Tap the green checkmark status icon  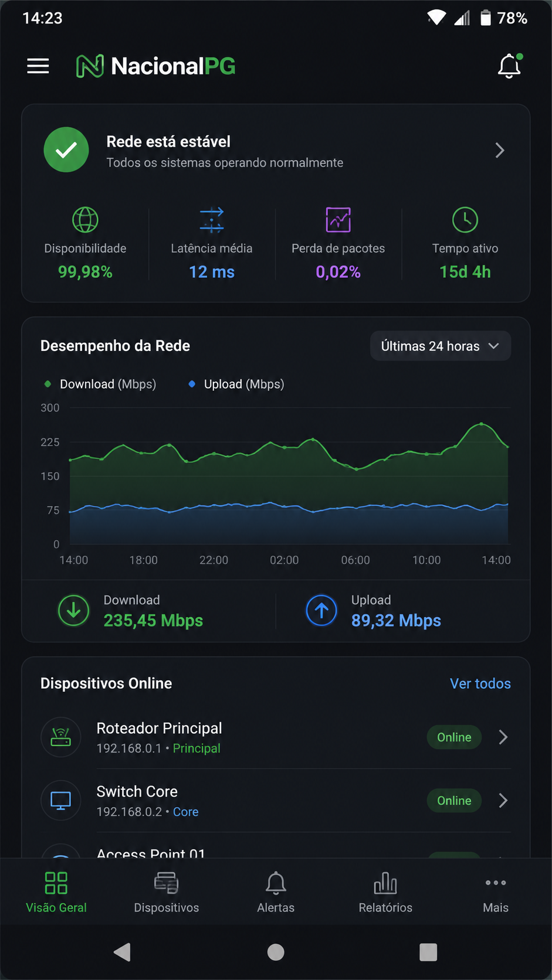click(x=66, y=150)
